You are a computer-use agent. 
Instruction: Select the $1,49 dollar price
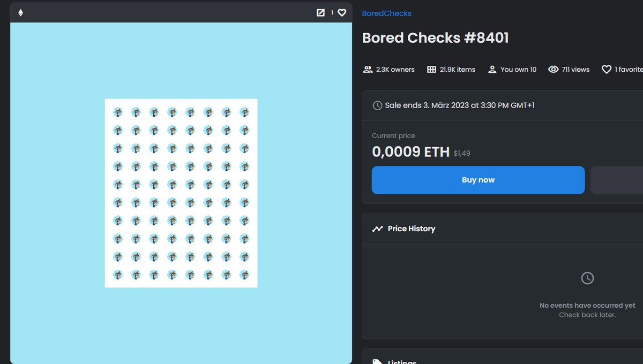point(462,154)
